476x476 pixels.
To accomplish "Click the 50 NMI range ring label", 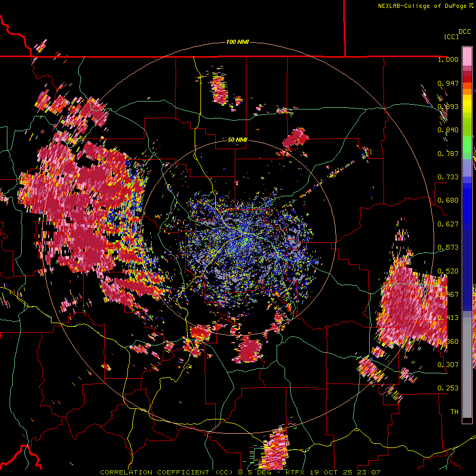I will pos(237,140).
